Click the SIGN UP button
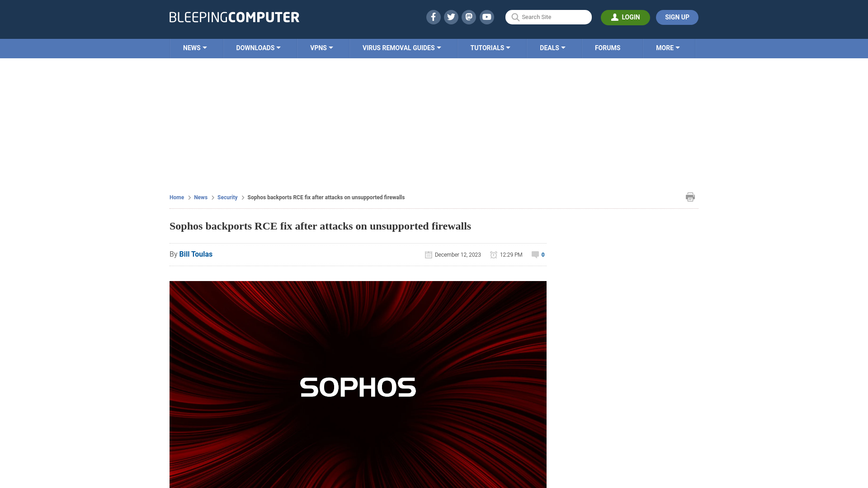The width and height of the screenshot is (868, 488). click(677, 17)
